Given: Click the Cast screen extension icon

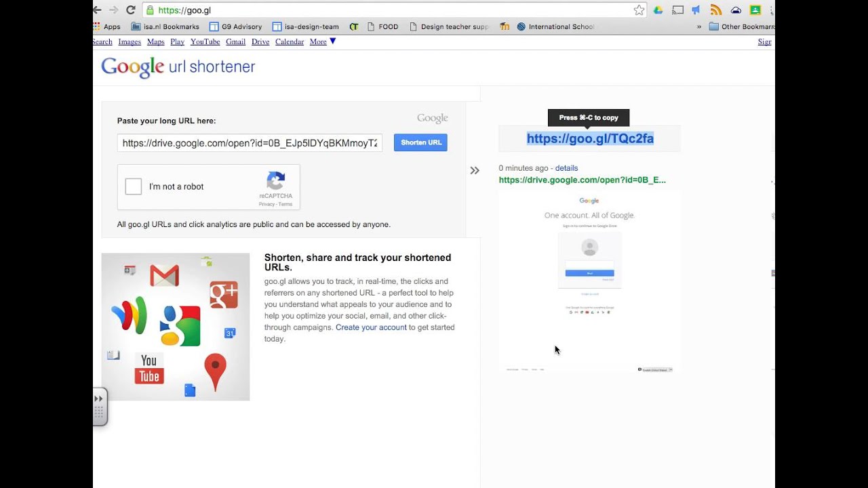Looking at the screenshot, I should point(677,10).
